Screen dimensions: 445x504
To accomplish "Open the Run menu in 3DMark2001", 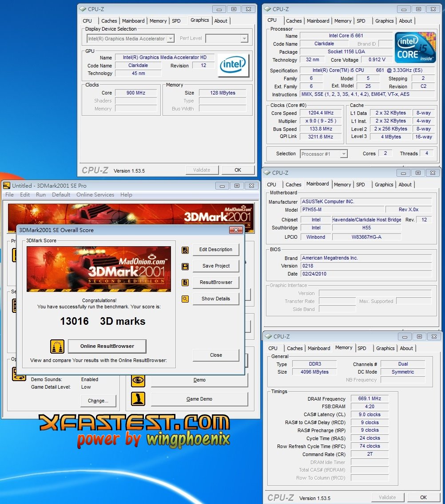I will point(41,194).
